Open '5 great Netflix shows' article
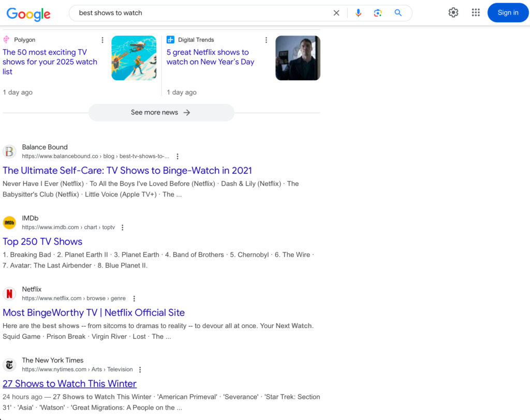Screen dimensions: 530x420 [210, 57]
